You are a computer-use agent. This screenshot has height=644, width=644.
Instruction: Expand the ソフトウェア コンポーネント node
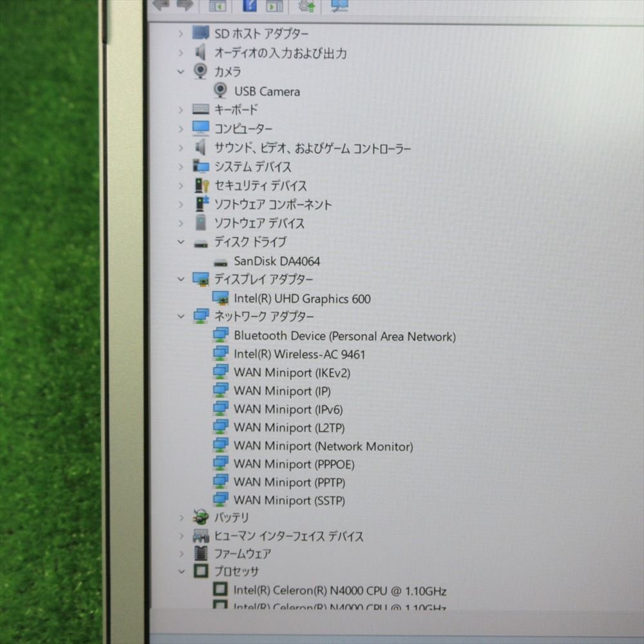click(180, 204)
